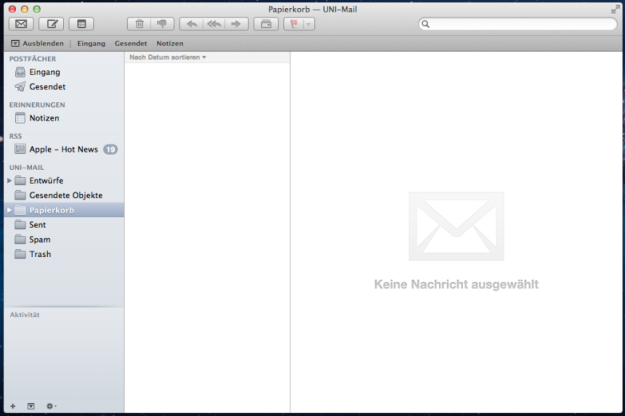The width and height of the screenshot is (625, 416).
Task: Click the Reply arrow button
Action: (192, 23)
